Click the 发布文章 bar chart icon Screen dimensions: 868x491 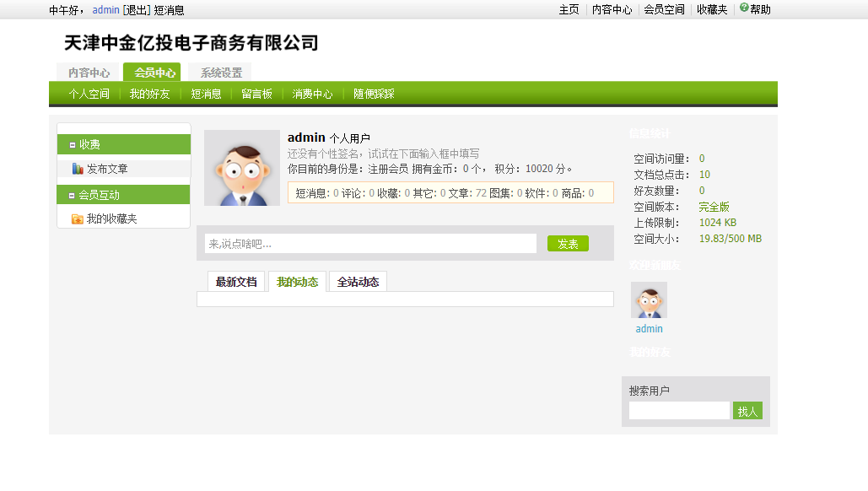(x=78, y=169)
